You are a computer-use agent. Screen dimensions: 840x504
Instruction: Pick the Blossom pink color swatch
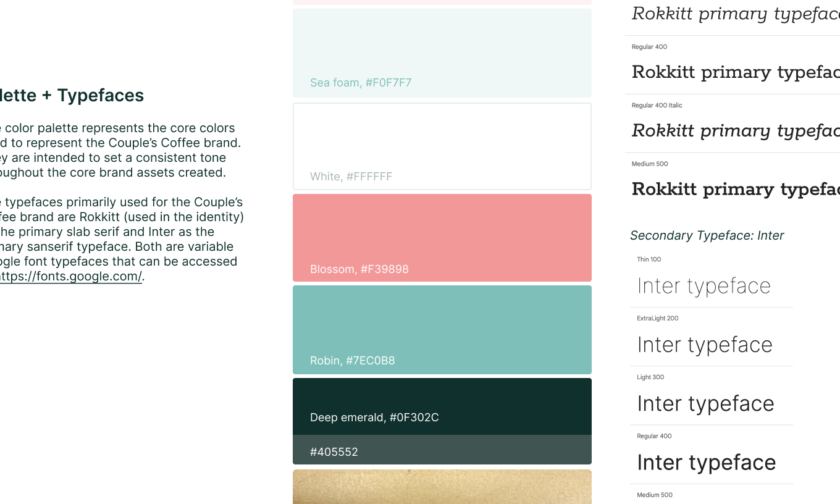pos(442,238)
